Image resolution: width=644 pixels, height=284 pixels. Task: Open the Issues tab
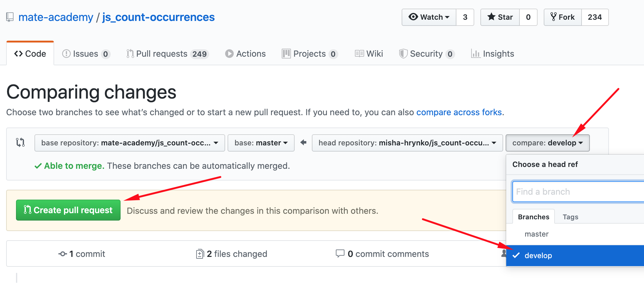[86, 54]
